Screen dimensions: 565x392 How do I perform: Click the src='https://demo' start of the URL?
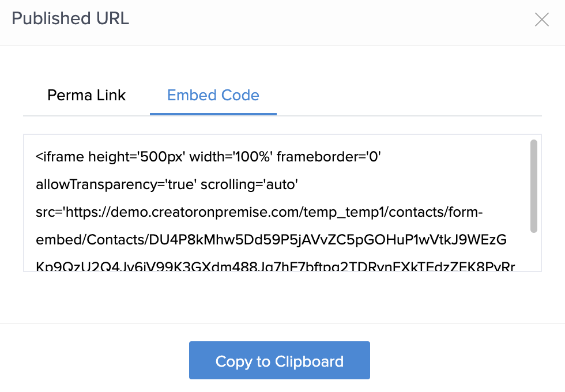point(86,213)
